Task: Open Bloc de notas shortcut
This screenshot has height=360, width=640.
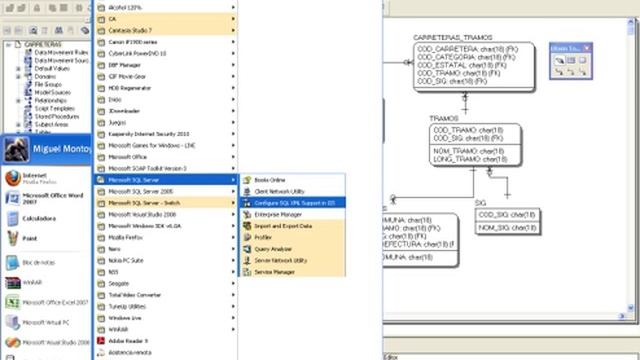Action: 46,262
